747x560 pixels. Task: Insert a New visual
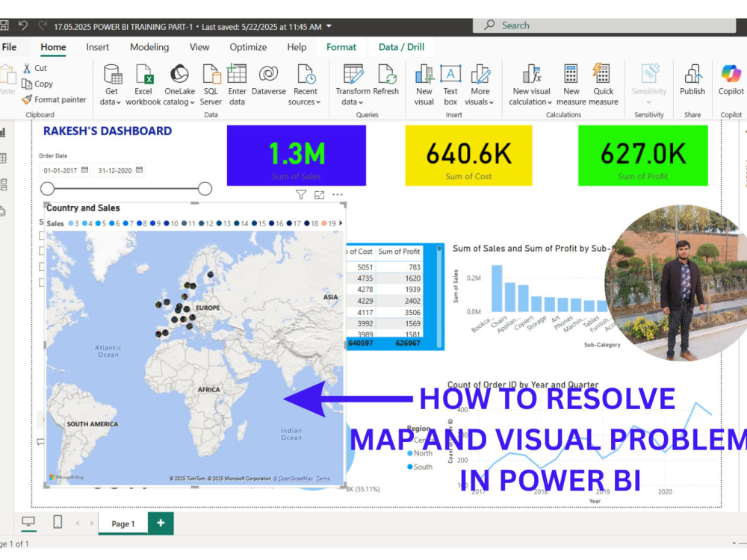pos(424,85)
